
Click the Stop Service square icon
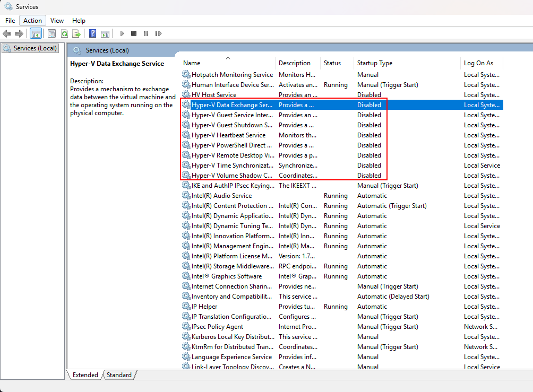point(134,33)
